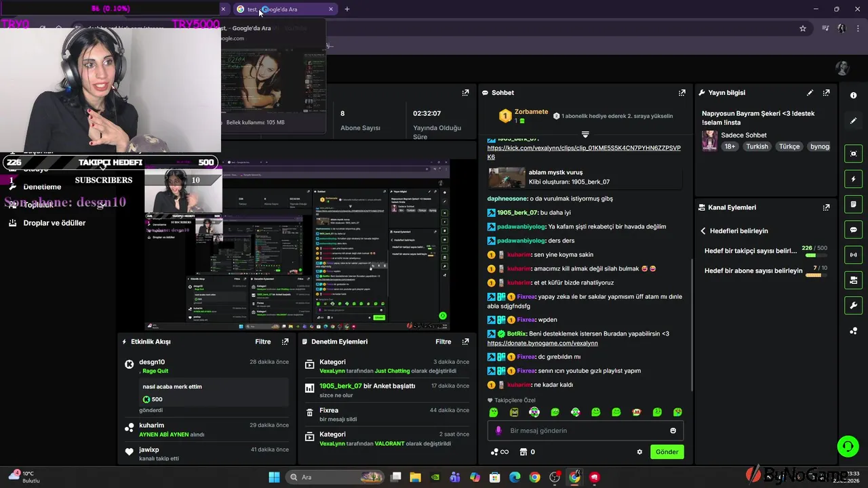Open the info icon in right sidebar
Screen dimensions: 868x488
pyautogui.click(x=853, y=96)
